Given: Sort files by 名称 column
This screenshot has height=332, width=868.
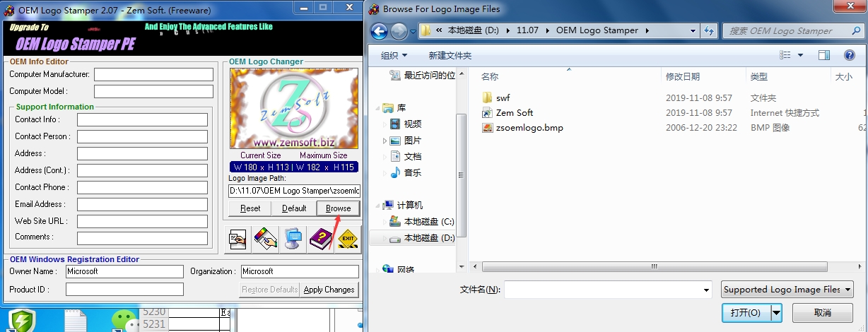Looking at the screenshot, I should point(490,76).
